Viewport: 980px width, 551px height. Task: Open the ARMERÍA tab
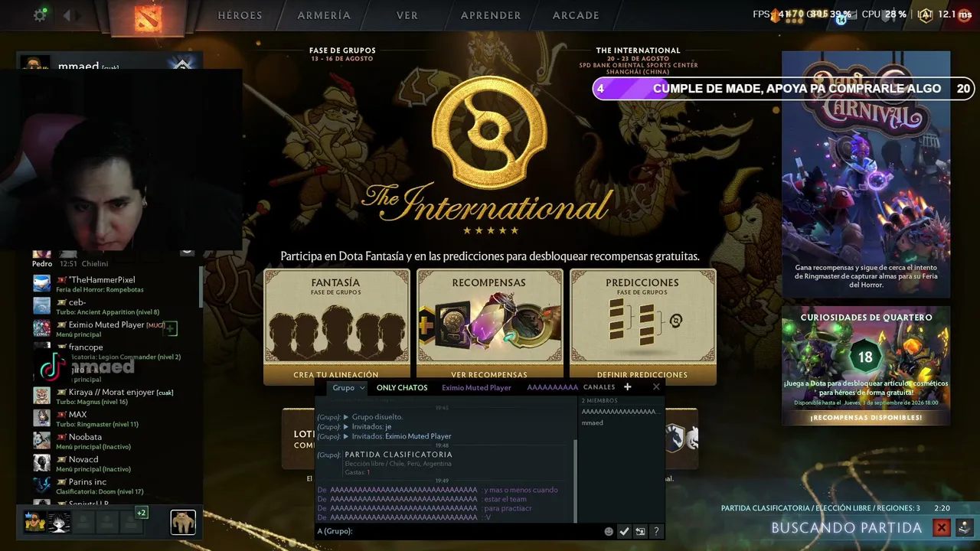[324, 15]
